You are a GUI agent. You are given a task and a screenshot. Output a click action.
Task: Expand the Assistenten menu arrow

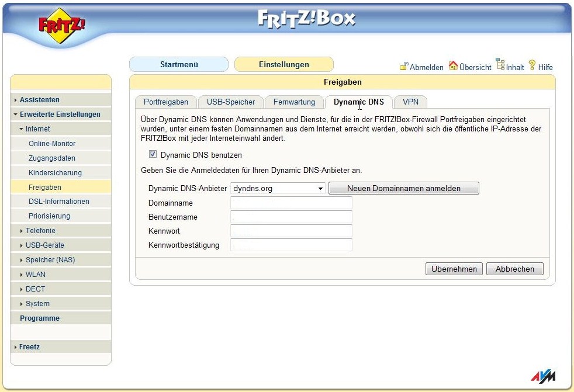click(x=15, y=100)
